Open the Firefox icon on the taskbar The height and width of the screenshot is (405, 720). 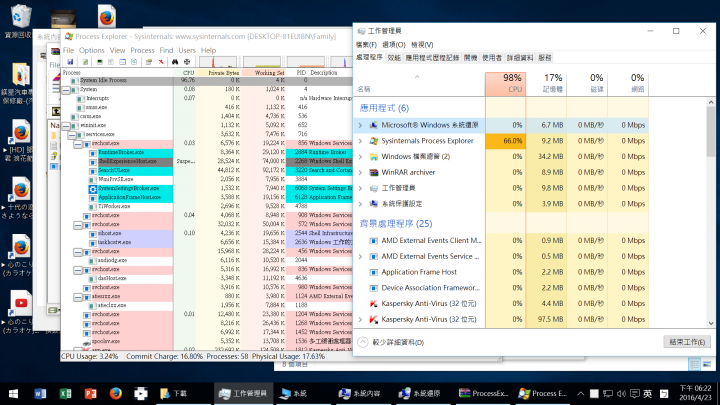tap(116, 394)
